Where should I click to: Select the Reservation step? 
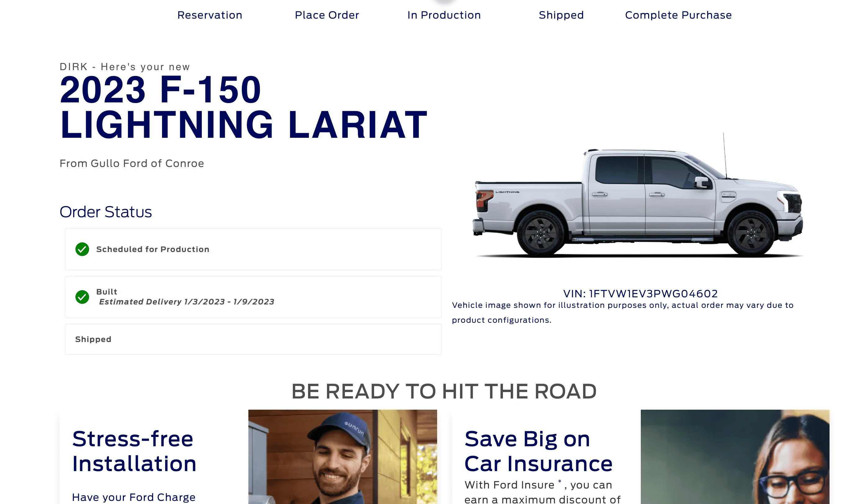coord(210,15)
